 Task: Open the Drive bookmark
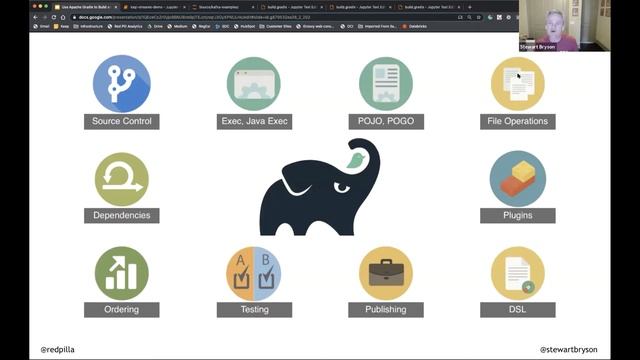[155, 26]
